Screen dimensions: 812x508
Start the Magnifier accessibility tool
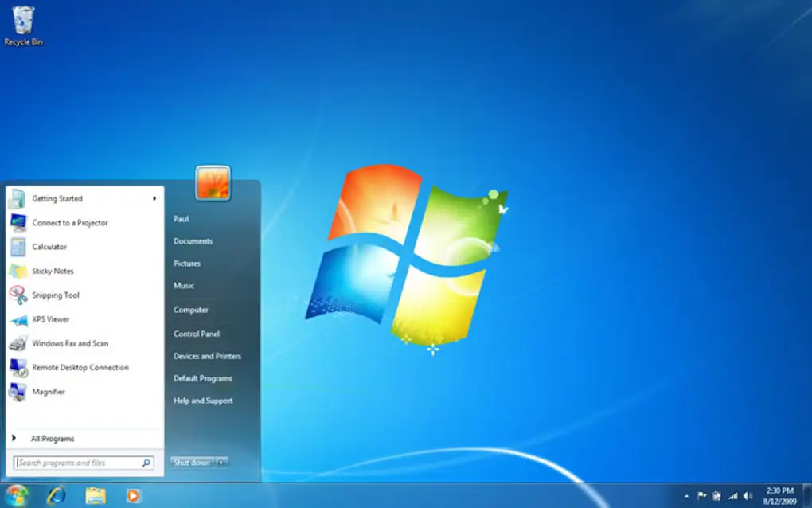pyautogui.click(x=48, y=391)
